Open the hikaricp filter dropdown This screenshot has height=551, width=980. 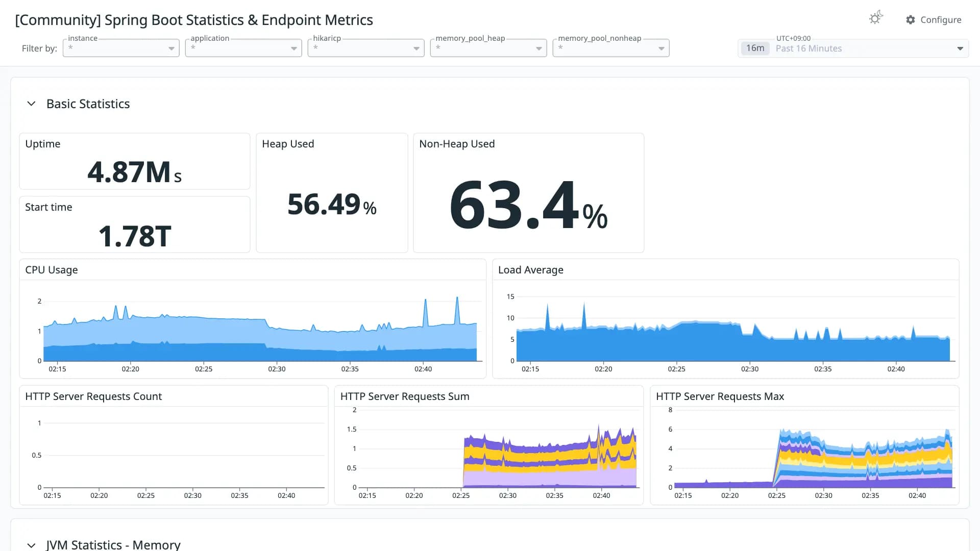click(x=366, y=48)
